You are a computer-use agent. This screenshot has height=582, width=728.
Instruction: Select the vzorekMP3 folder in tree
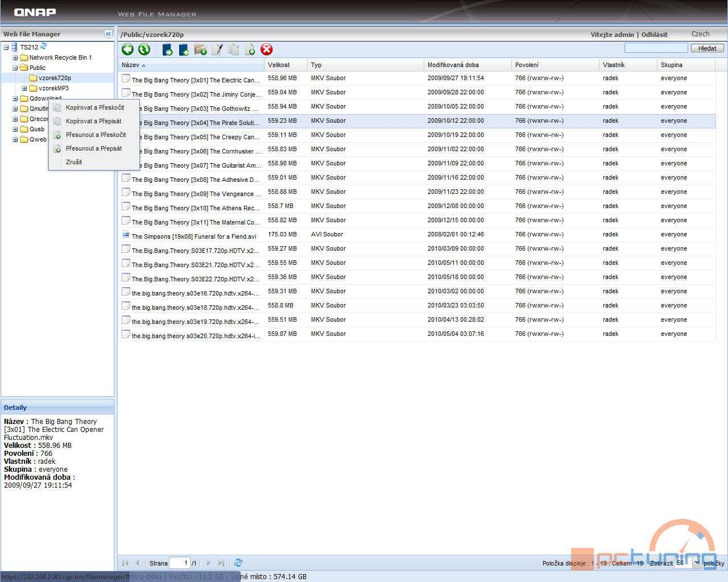(x=53, y=88)
